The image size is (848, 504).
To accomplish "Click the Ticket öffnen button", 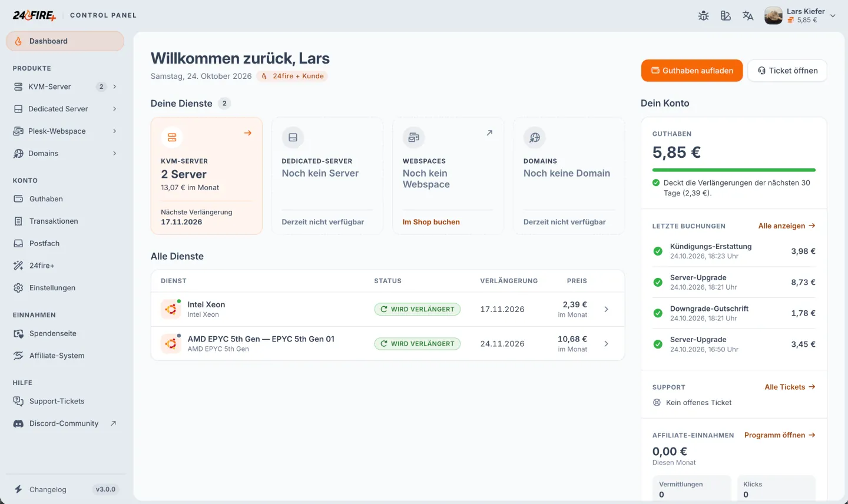I will (x=787, y=71).
